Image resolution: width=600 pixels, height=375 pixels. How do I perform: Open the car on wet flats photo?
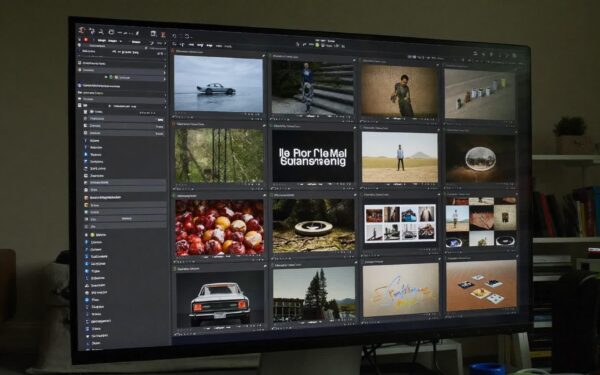coord(218,83)
